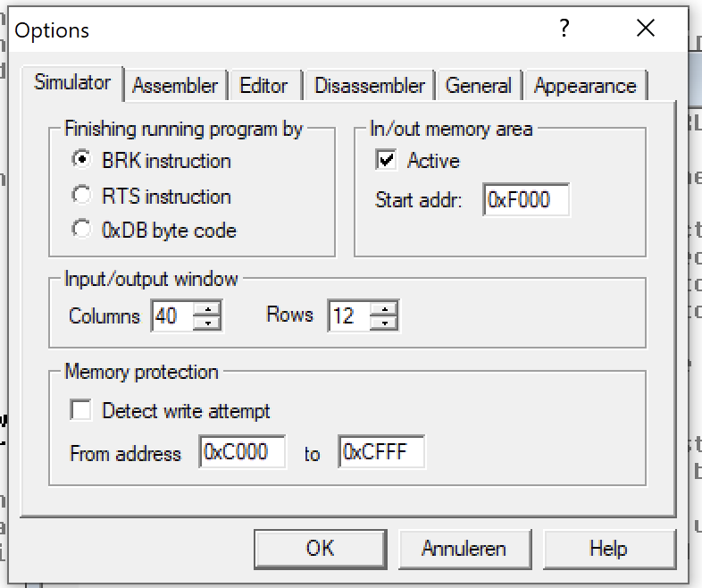Screen dimensions: 702x588
Task: Click the Start addr input field
Action: coord(526,200)
